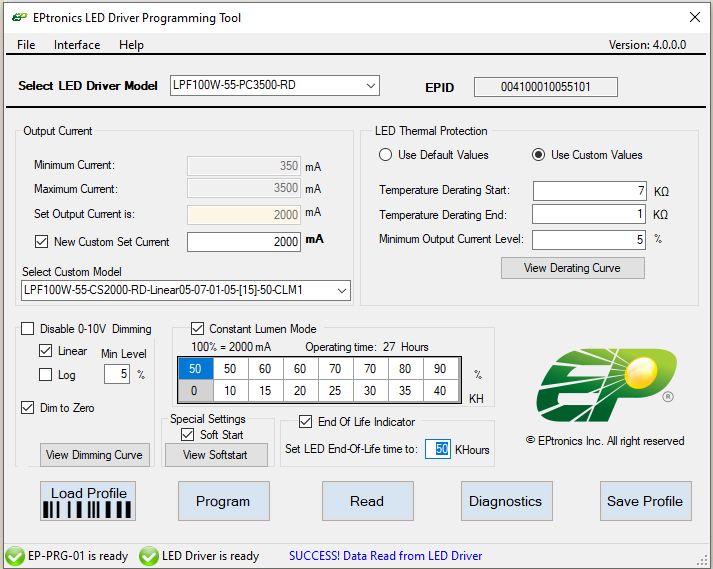The image size is (713, 569).
Task: Expand the Select LED Driver Model dropdown
Action: pyautogui.click(x=371, y=86)
